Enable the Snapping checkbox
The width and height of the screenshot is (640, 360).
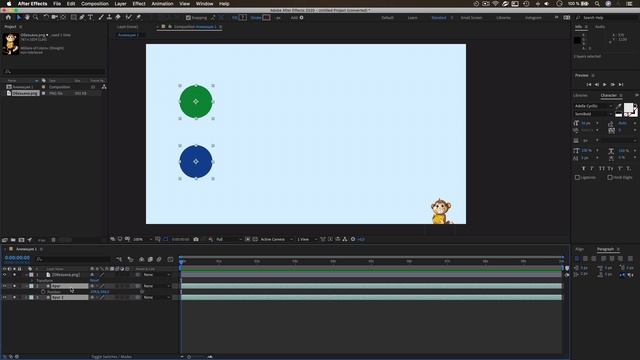(188, 18)
